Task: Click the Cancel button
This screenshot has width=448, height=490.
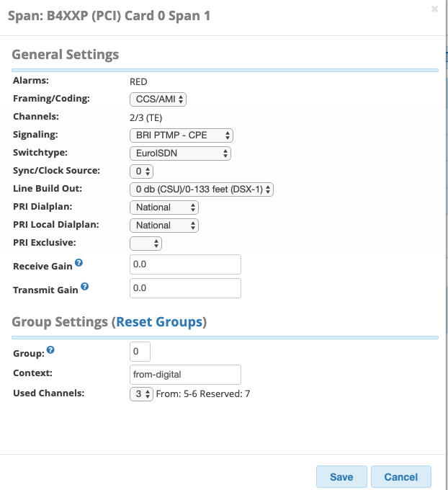Action: 401,477
